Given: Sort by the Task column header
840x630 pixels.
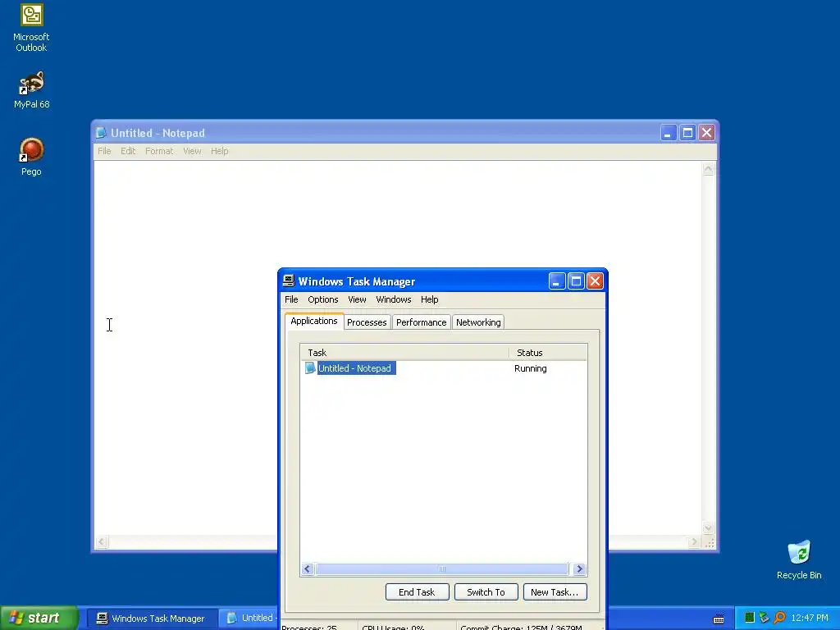Looking at the screenshot, I should pyautogui.click(x=404, y=353).
